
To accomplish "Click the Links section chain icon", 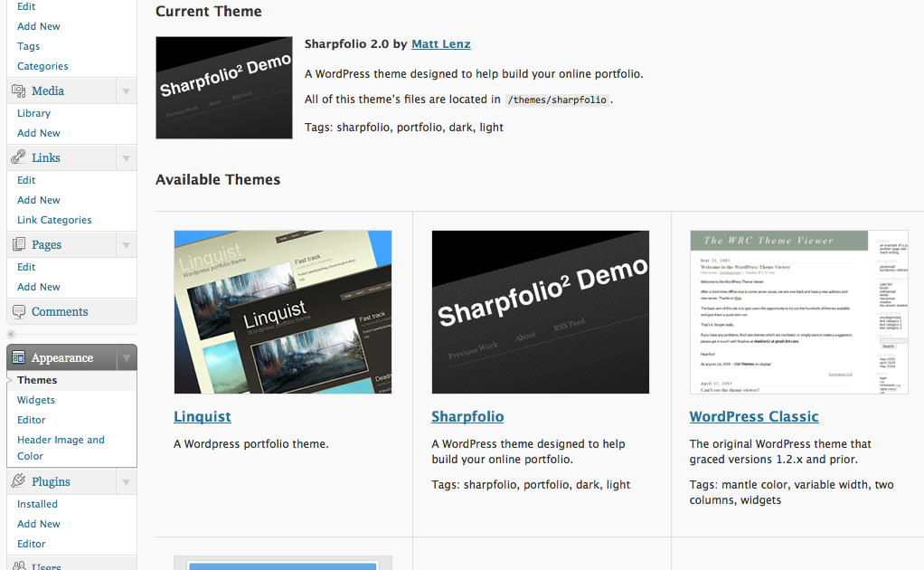I will click(19, 157).
